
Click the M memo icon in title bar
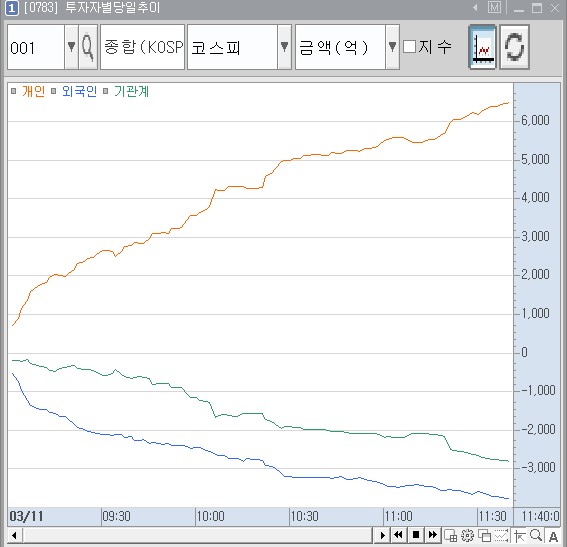pos(494,7)
